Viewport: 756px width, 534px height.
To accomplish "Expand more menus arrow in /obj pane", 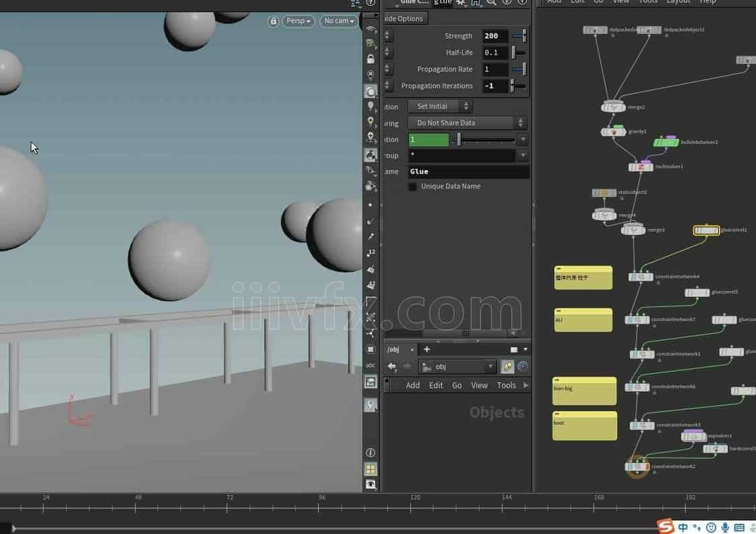I will 526,386.
